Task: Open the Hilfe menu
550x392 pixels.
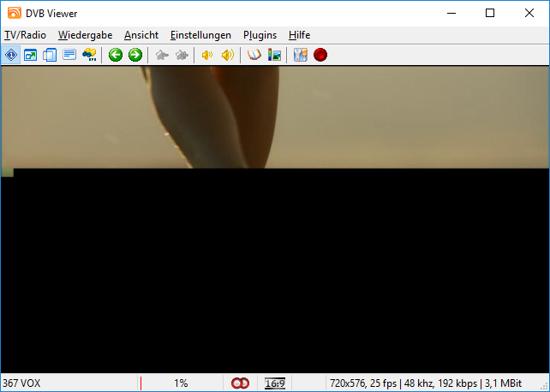Action: coord(299,35)
